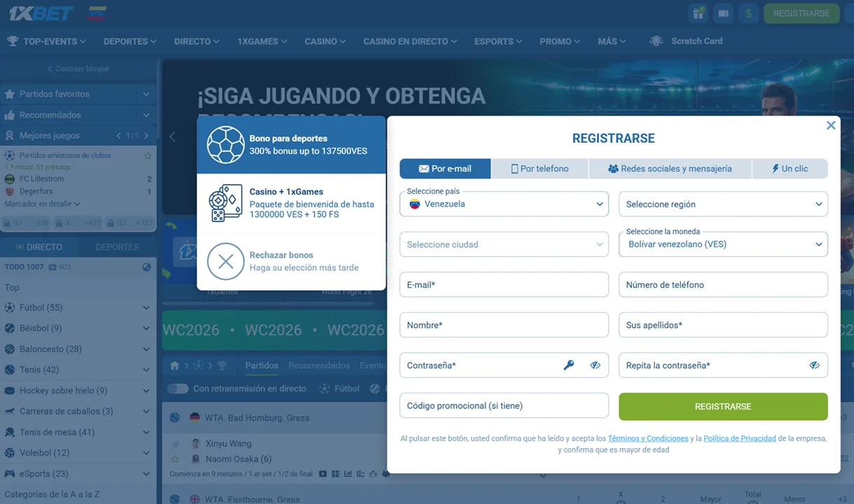
Task: Click the star icon on Partidos amistosos
Action: [147, 155]
